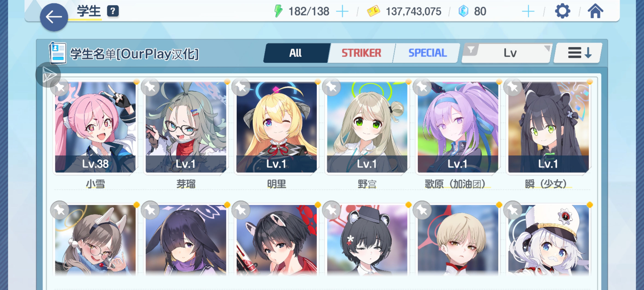
Task: Open the help question mark icon
Action: tap(113, 11)
